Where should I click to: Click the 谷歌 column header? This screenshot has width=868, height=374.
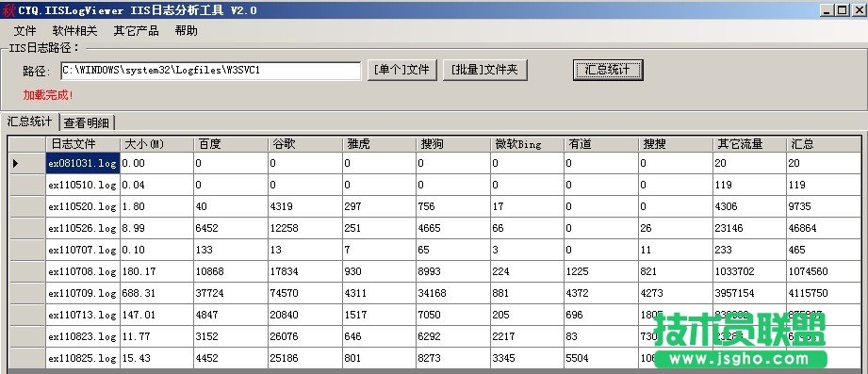click(304, 144)
